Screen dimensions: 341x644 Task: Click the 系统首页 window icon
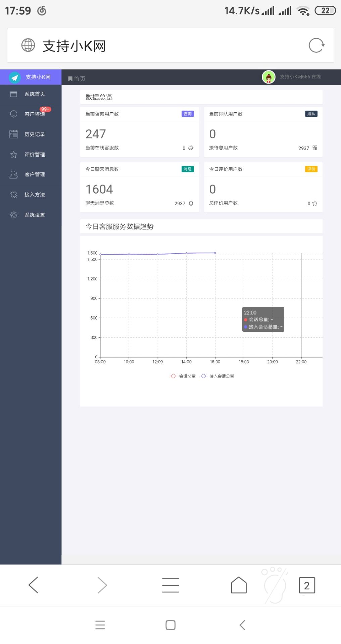click(x=13, y=94)
